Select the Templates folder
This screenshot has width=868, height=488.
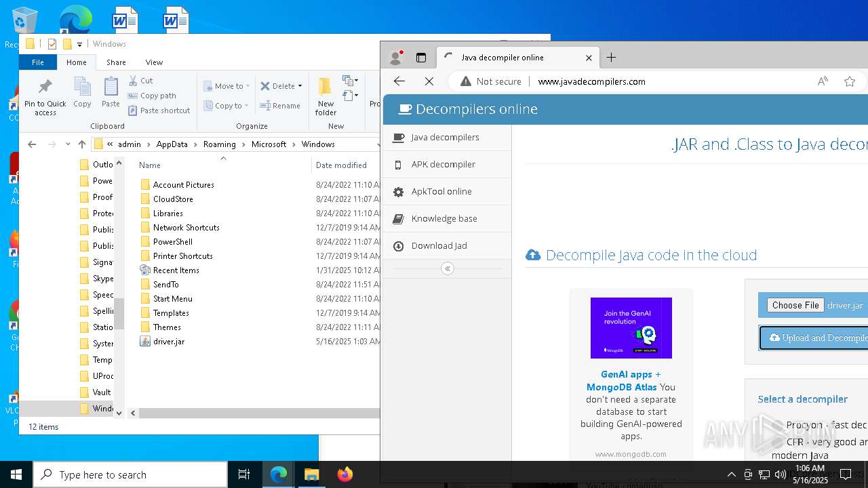coord(171,313)
